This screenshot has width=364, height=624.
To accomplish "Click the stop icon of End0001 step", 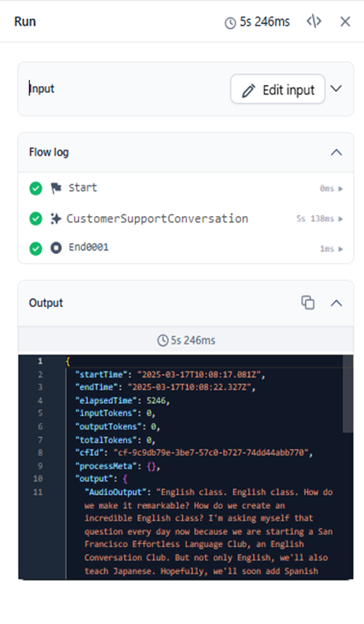I will point(56,248).
